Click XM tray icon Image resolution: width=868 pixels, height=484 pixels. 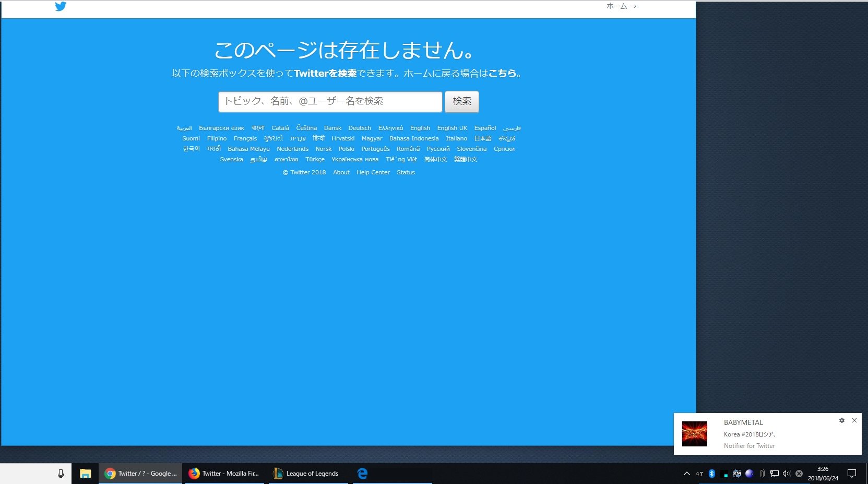737,474
